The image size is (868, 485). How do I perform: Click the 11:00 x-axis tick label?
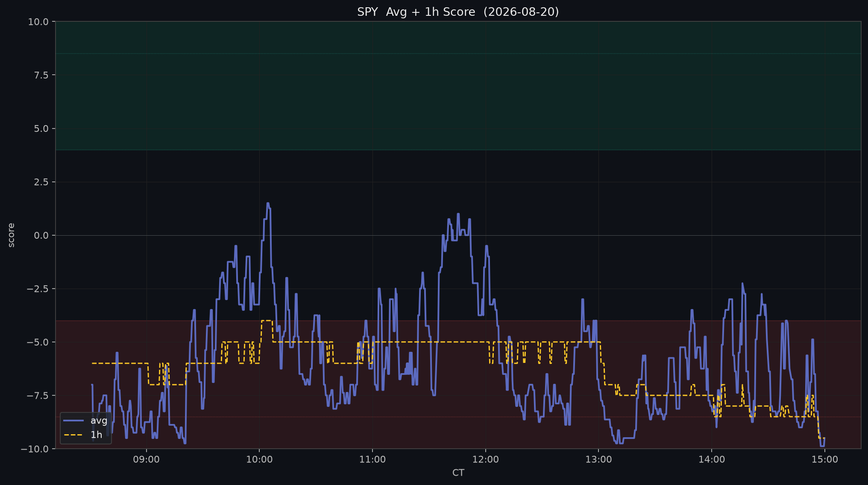point(372,459)
